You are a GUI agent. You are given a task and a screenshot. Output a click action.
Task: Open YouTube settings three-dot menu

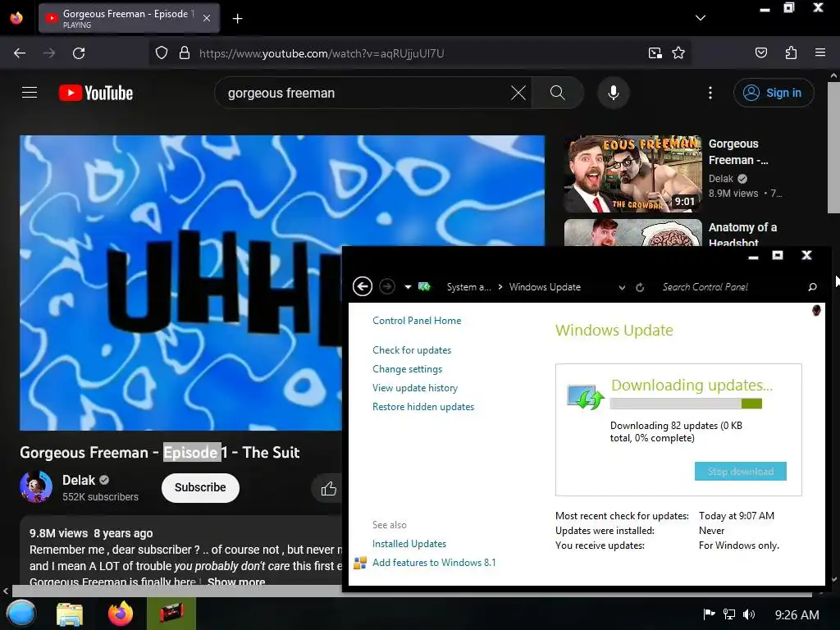coord(710,93)
